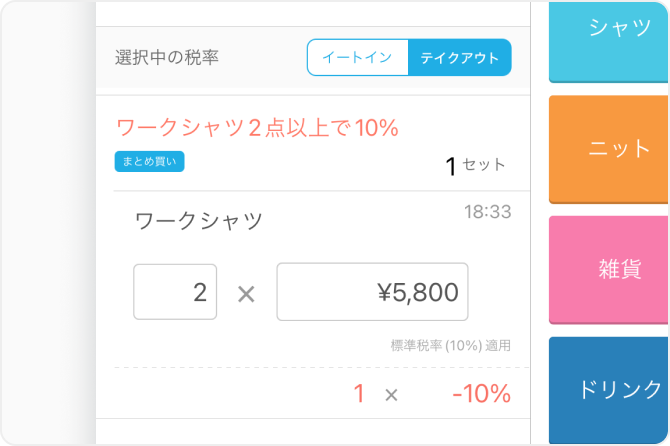The height and width of the screenshot is (446, 670).
Task: Select the イートイン tax rate option
Action: pos(358,58)
